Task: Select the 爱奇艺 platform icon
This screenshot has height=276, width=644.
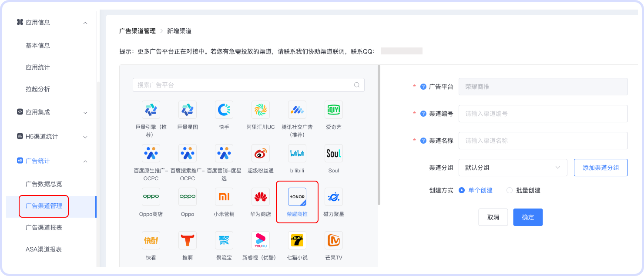Action: (334, 110)
